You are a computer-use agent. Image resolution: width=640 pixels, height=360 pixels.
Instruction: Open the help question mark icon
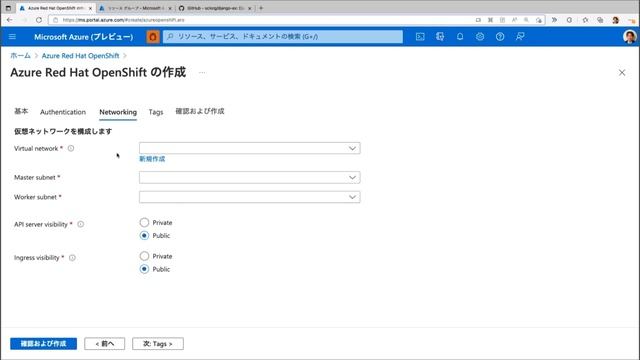tap(500, 37)
